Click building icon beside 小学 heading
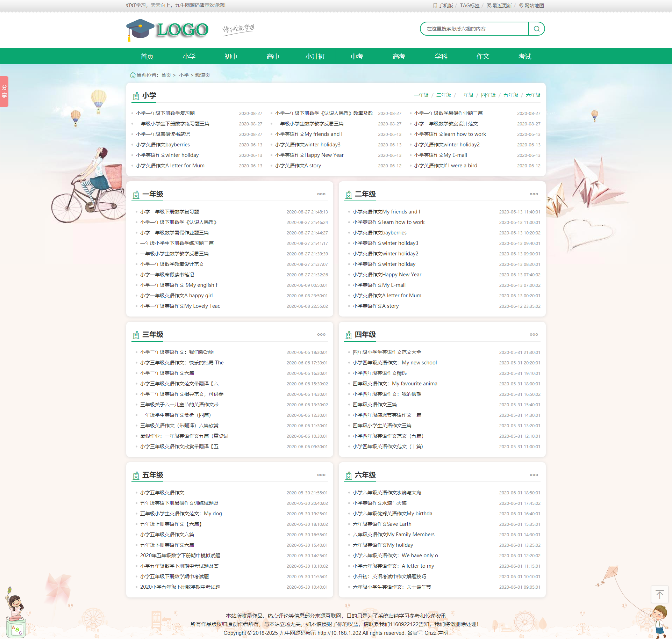 pyautogui.click(x=136, y=96)
